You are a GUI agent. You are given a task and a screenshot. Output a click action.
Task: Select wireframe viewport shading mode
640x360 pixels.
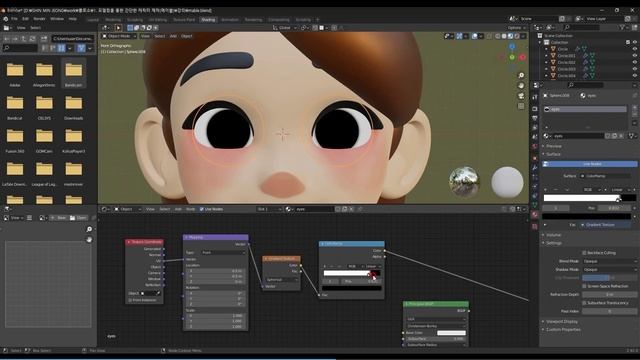tap(498, 36)
